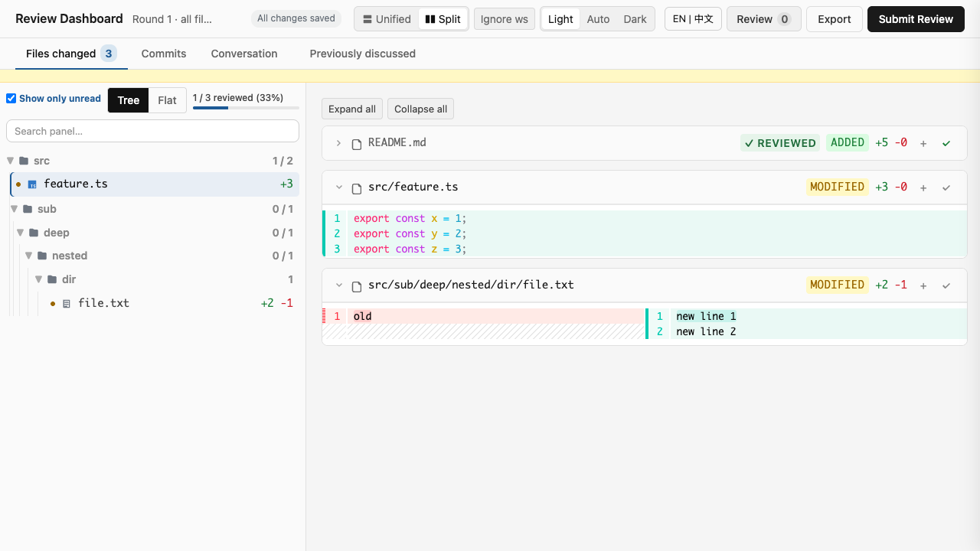Image resolution: width=980 pixels, height=551 pixels.
Task: Switch file list to Tree view
Action: [129, 100]
